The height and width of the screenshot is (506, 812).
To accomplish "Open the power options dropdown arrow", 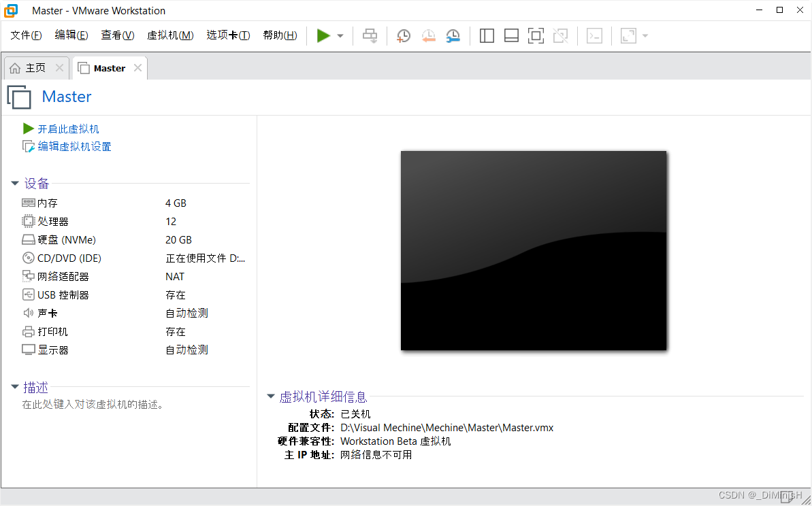I will 340,35.
